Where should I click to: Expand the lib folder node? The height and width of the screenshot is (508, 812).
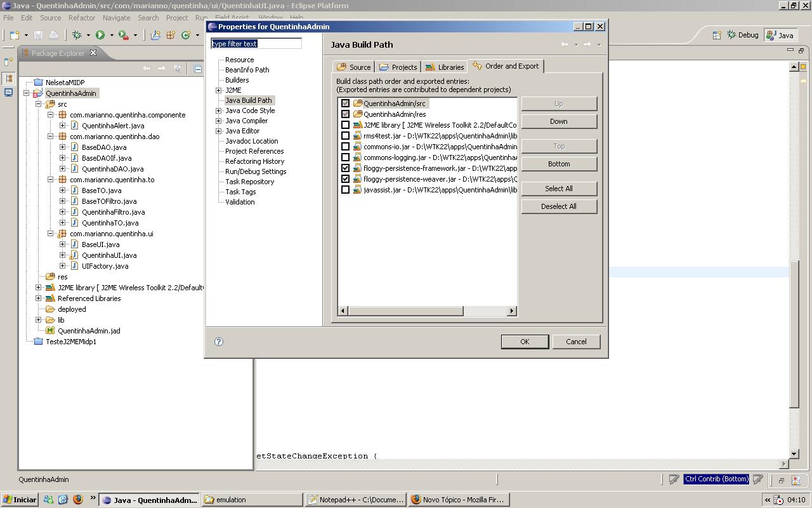pyautogui.click(x=39, y=320)
